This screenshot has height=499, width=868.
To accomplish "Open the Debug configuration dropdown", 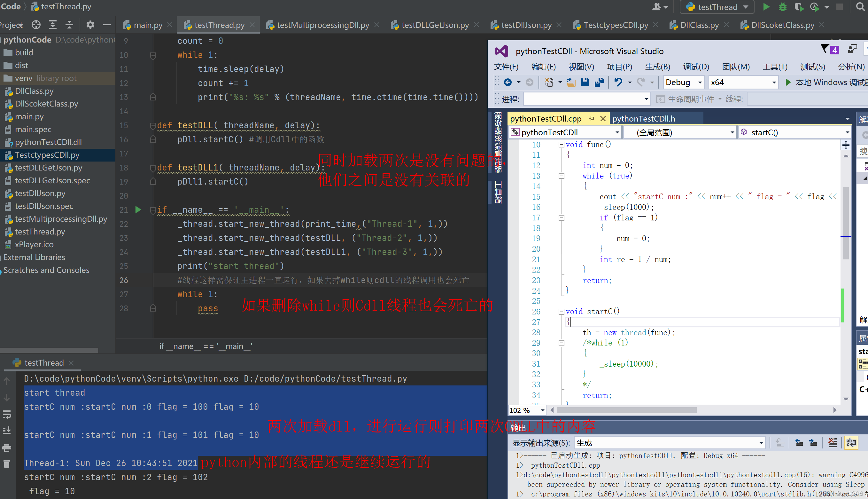I will tap(683, 82).
